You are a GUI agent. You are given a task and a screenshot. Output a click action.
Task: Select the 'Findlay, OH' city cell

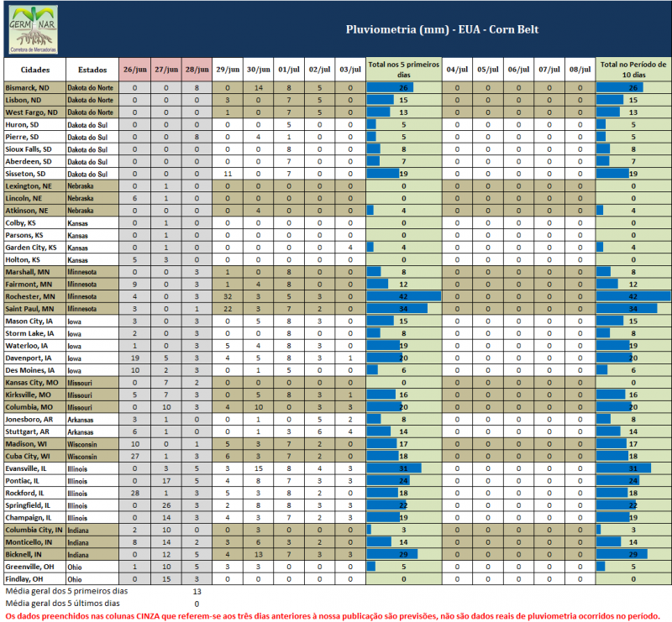coord(34,578)
